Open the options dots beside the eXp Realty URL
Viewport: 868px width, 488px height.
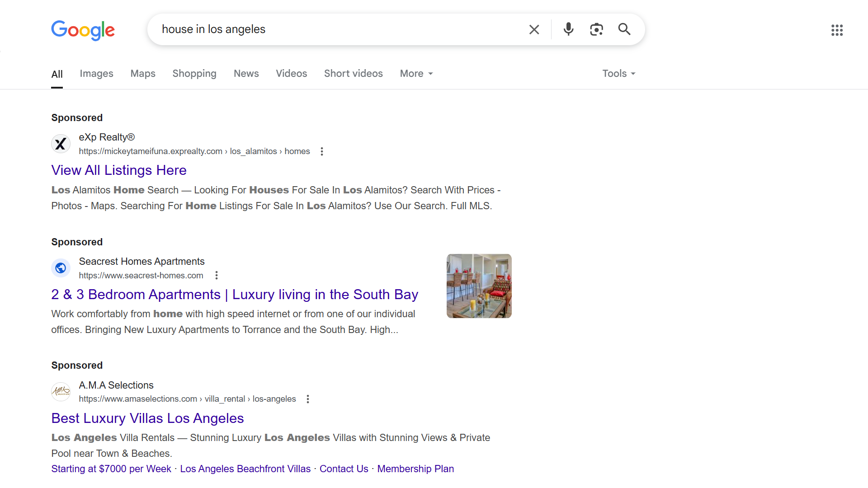pyautogui.click(x=322, y=151)
